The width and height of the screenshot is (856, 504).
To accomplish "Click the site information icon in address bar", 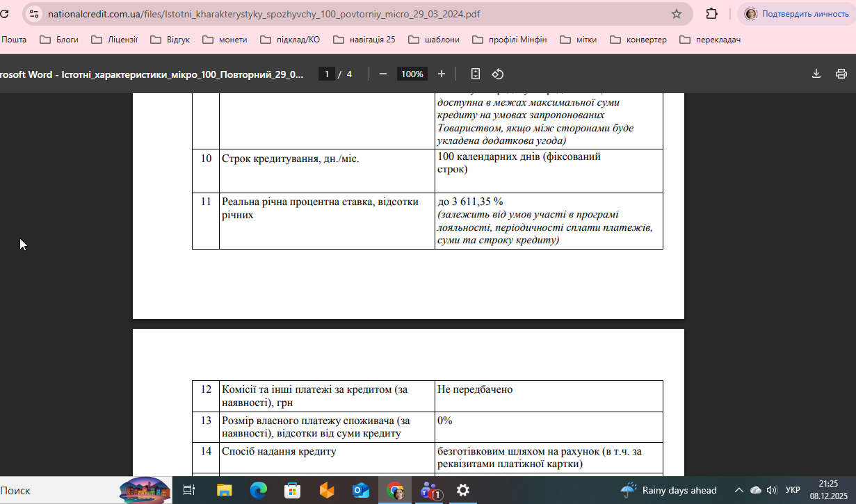I will (33, 14).
